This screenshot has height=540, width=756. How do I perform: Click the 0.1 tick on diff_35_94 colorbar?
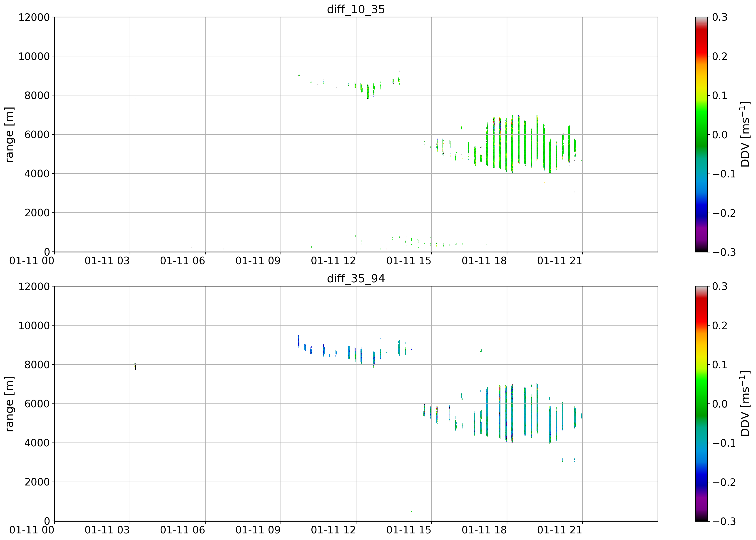click(720, 365)
